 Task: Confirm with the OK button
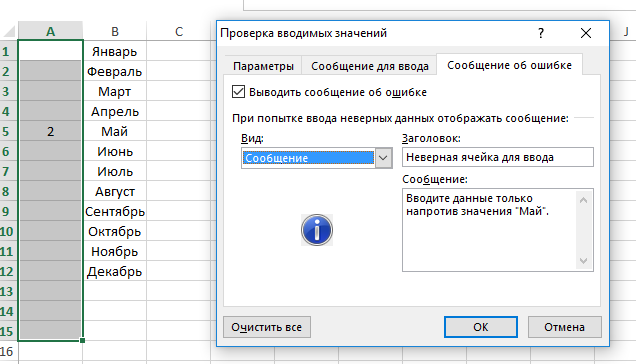pyautogui.click(x=481, y=327)
